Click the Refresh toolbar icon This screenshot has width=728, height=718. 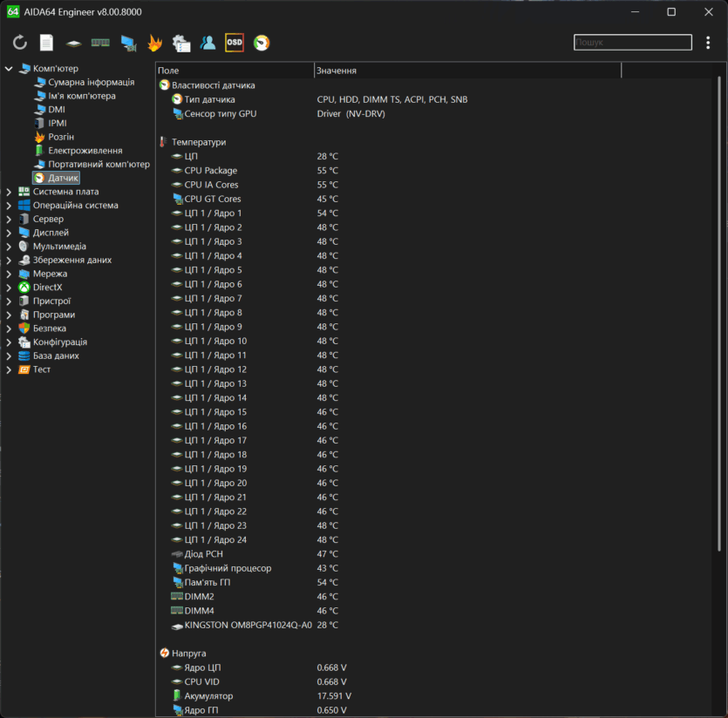point(20,43)
